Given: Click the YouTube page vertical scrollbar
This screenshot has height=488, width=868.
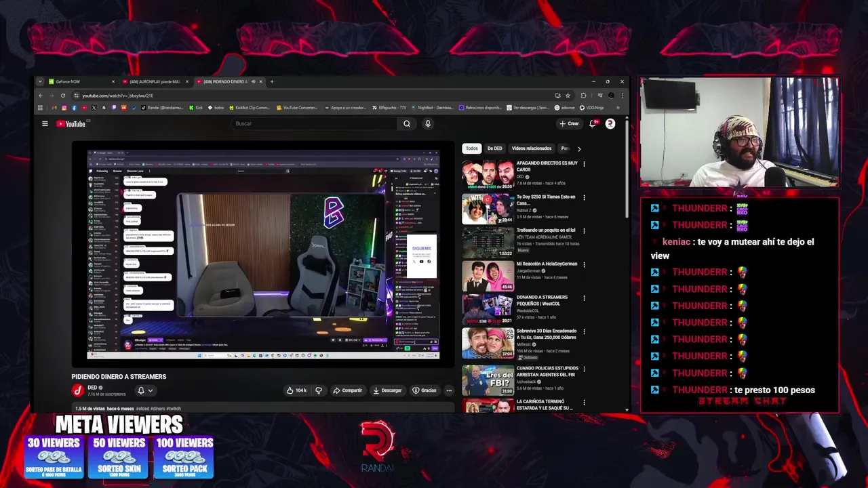Looking at the screenshot, I should (627, 169).
